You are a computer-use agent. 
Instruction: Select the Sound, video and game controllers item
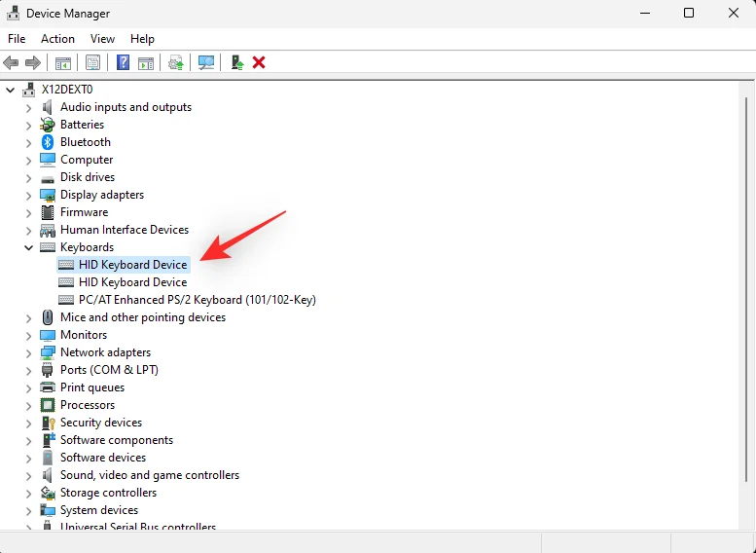(x=149, y=475)
